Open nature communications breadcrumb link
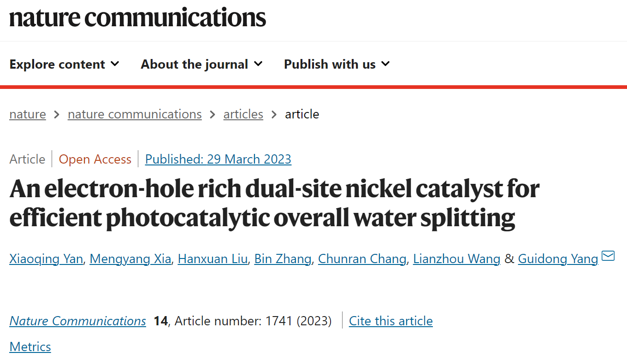This screenshot has height=364, width=627. tap(135, 114)
